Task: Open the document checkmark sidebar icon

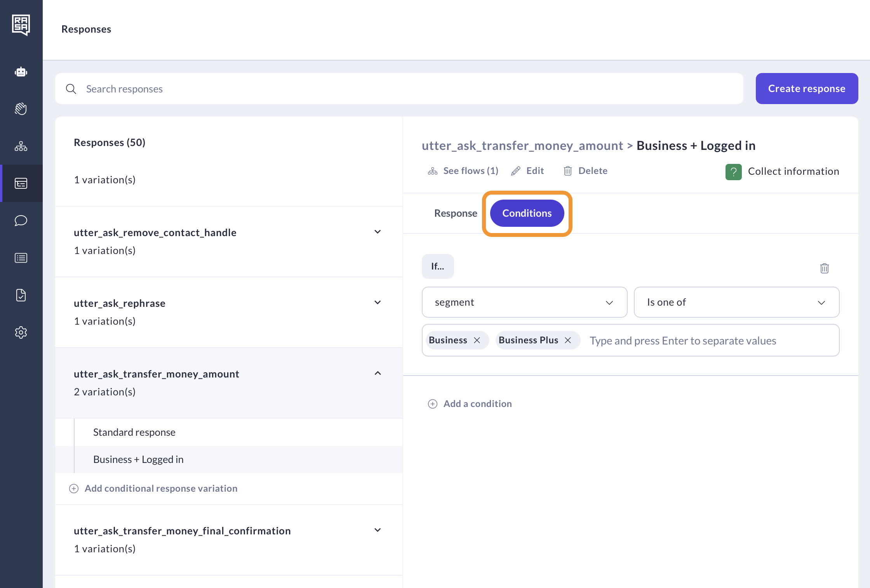Action: [21, 295]
